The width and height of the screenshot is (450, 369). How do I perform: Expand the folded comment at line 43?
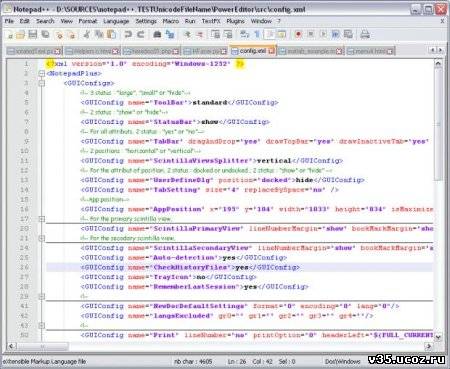point(42,325)
